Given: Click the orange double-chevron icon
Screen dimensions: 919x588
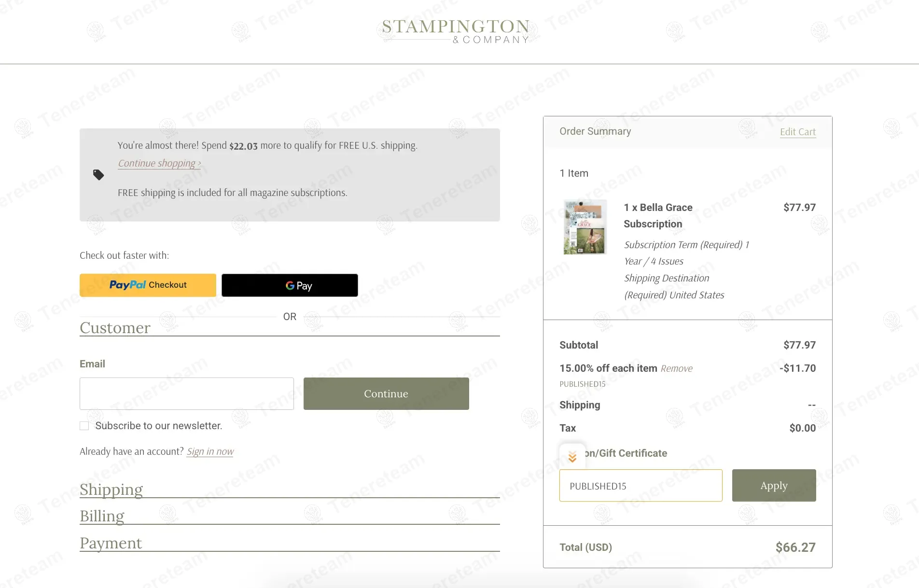Looking at the screenshot, I should [572, 457].
